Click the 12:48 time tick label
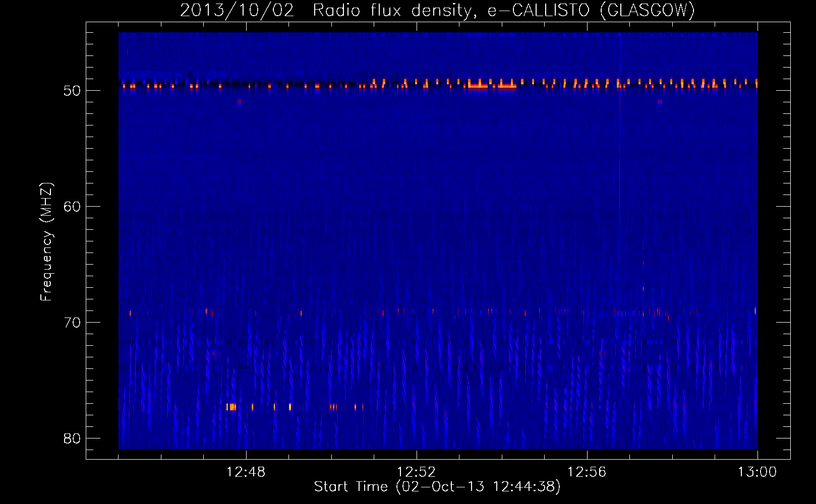The image size is (816, 504). coord(246,472)
